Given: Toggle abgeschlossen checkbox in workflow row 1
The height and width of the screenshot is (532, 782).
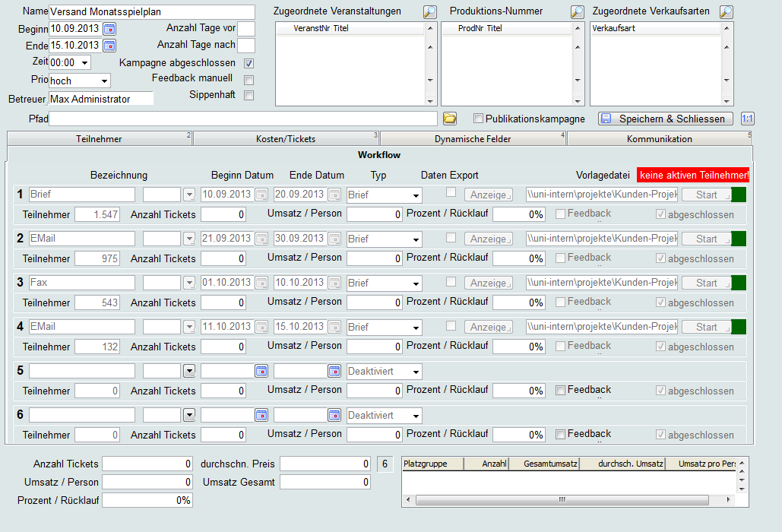Looking at the screenshot, I should pos(661,214).
